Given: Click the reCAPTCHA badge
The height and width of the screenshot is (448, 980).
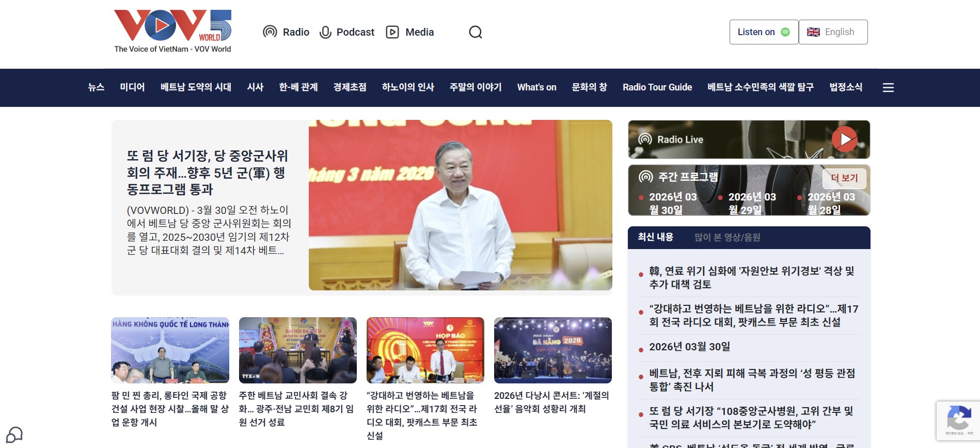Looking at the screenshot, I should [958, 421].
